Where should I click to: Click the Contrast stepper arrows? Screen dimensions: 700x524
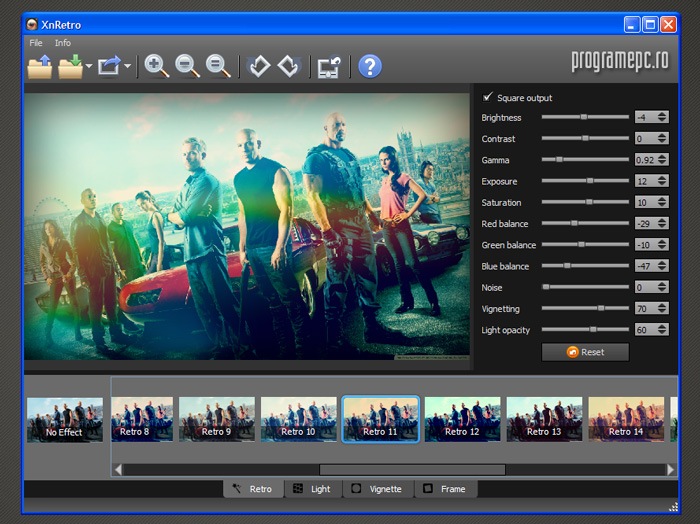662,138
